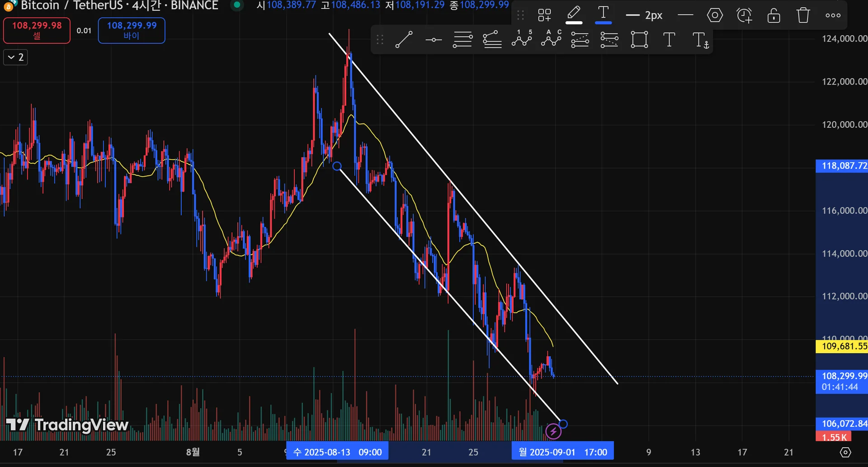
Task: Select the Horizontal Line tool
Action: (x=434, y=40)
